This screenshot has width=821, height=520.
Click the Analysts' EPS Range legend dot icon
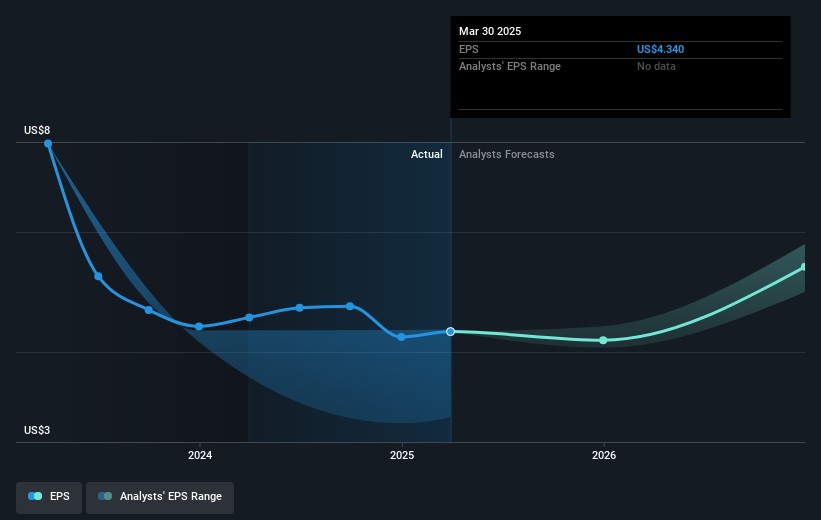105,497
